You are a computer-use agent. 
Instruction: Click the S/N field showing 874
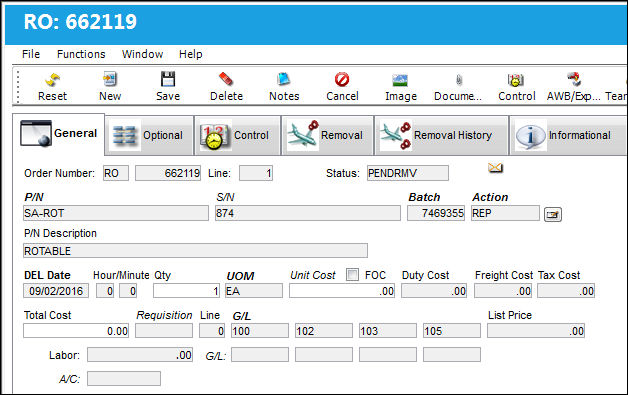coord(308,213)
